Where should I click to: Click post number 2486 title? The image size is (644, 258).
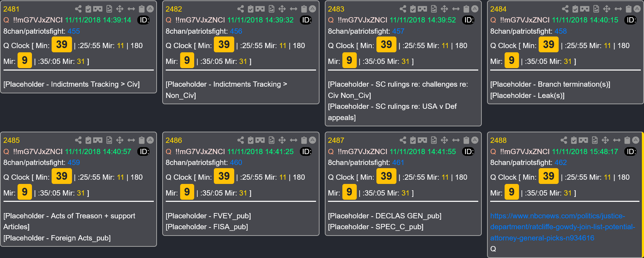tap(174, 140)
